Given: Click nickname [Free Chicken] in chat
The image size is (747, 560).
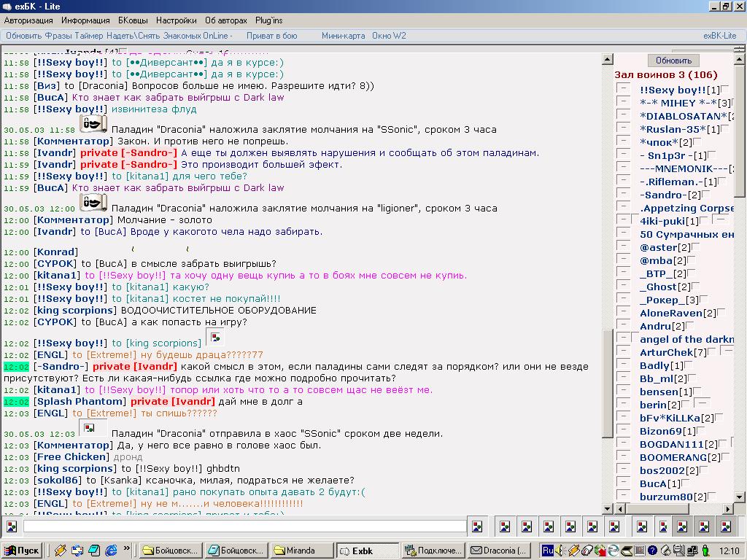Looking at the screenshot, I should point(72,457).
